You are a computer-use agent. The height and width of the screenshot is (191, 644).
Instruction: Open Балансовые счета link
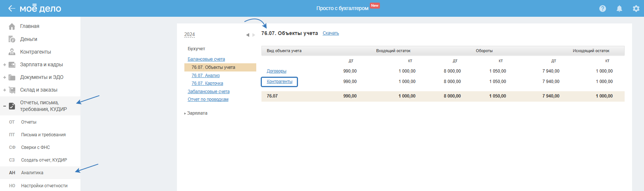[206, 59]
